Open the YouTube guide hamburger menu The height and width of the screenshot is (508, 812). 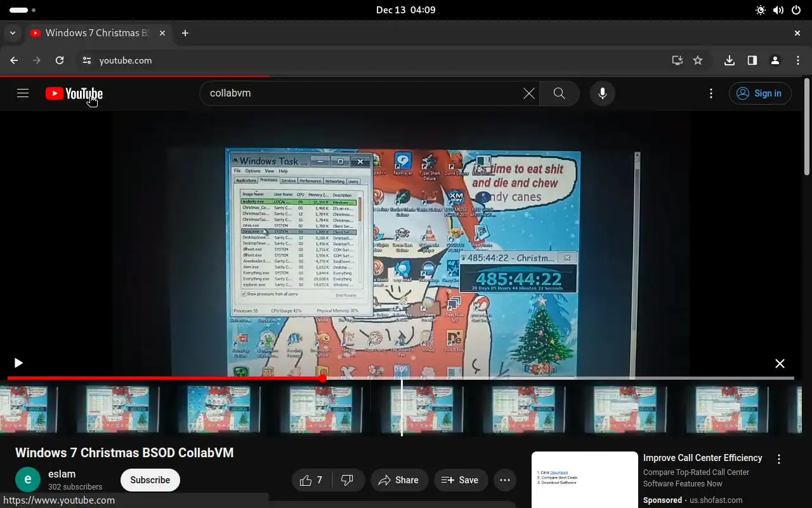[23, 93]
